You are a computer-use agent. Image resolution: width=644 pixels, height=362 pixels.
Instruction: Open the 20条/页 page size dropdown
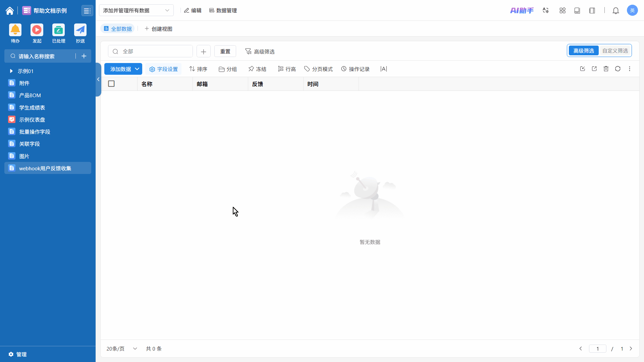coord(121,349)
